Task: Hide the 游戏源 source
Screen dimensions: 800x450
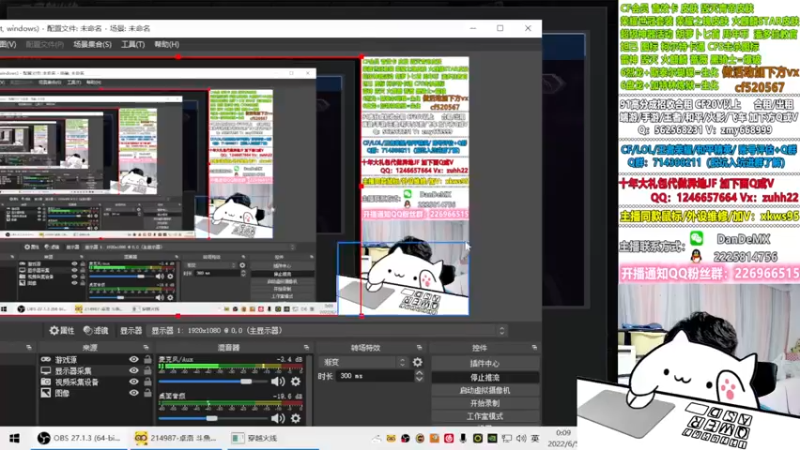Action: pyautogui.click(x=134, y=360)
